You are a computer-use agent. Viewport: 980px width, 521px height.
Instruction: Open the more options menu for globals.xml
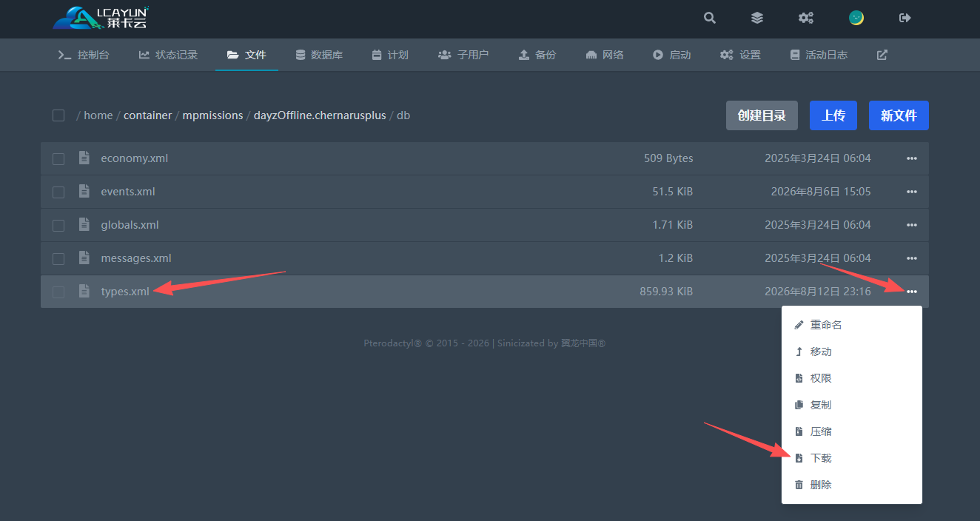pos(912,225)
